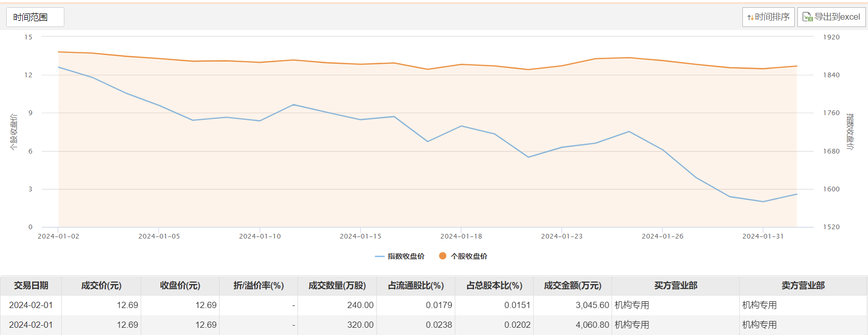Click the 0.0238 float share ratio cell
The image size is (868, 335).
pyautogui.click(x=416, y=325)
